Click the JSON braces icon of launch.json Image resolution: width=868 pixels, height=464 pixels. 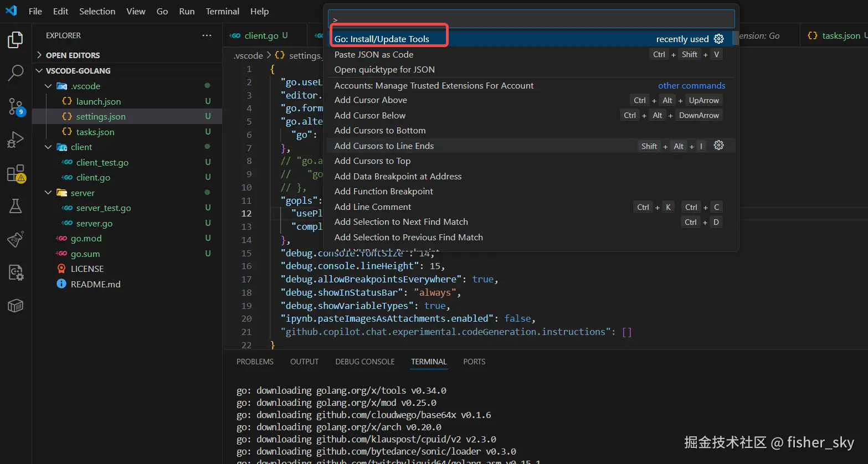click(x=67, y=101)
